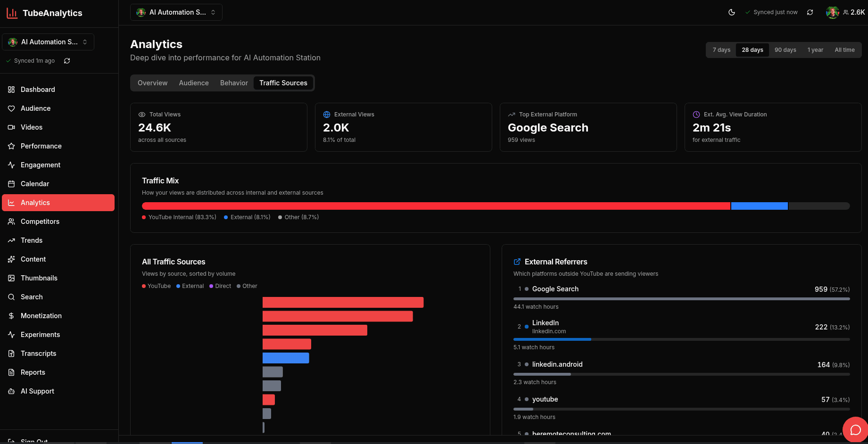Open the Experiments sidebar item
The image size is (868, 444).
(x=40, y=334)
